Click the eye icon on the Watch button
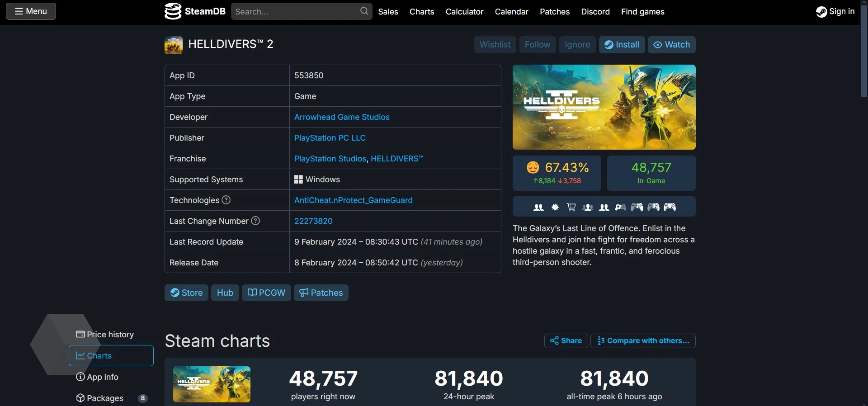868x406 pixels. click(658, 45)
